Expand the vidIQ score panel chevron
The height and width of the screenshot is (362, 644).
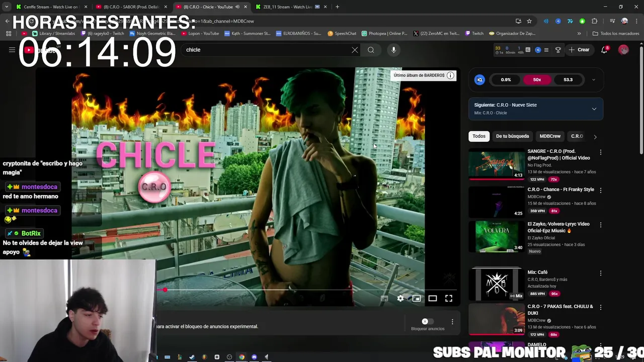pos(593,80)
